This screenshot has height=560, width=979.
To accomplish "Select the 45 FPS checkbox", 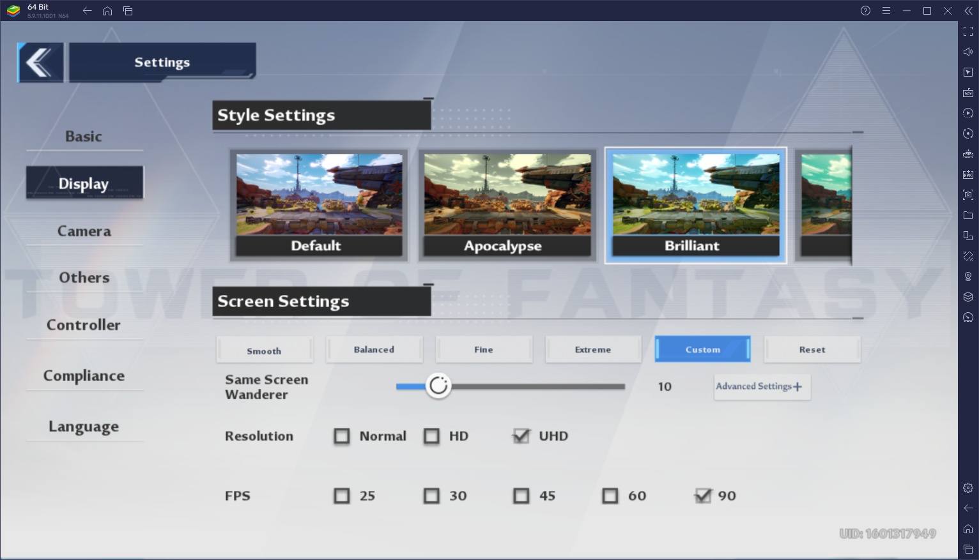I will click(521, 496).
